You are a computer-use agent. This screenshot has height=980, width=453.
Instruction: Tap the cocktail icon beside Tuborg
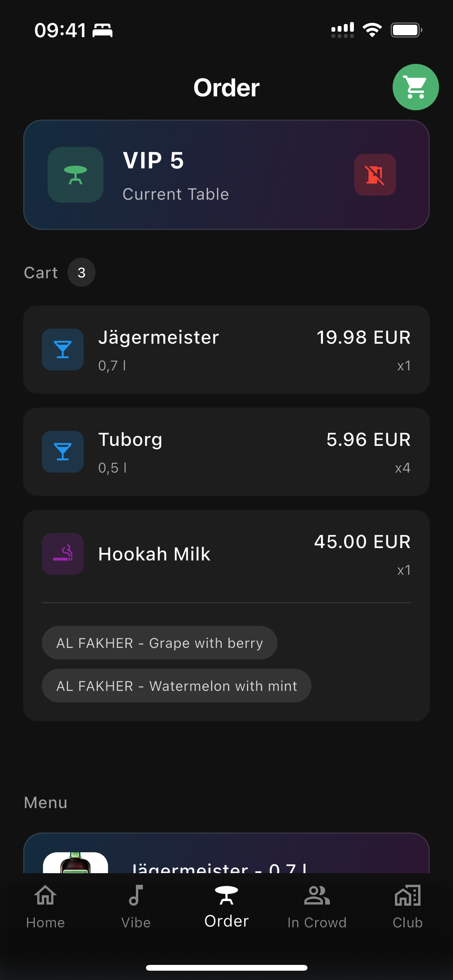click(x=63, y=452)
